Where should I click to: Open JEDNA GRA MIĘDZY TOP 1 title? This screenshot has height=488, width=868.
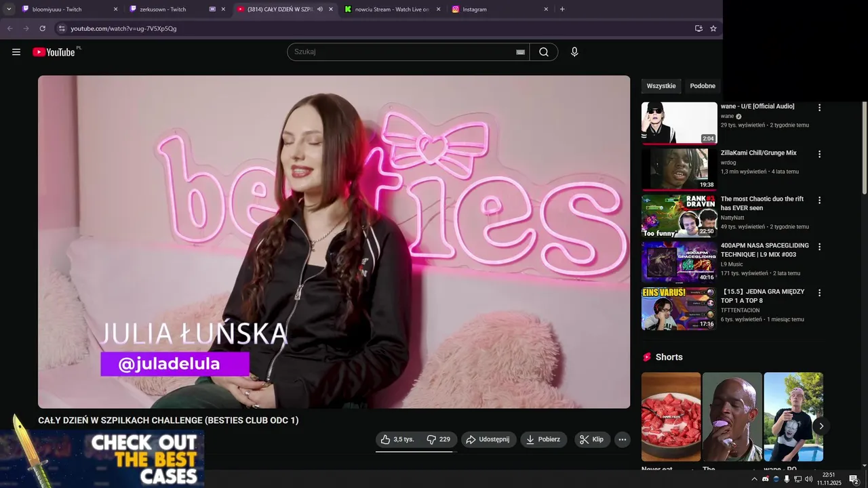click(x=762, y=296)
